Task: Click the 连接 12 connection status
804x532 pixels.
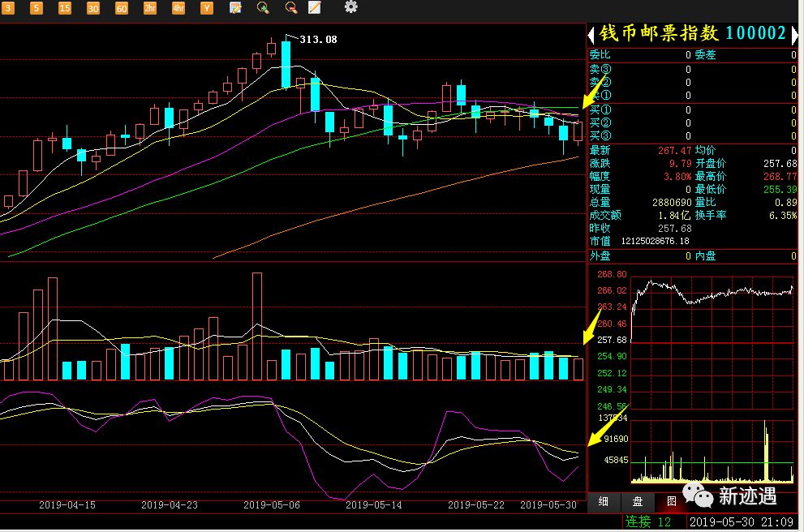Action: 647,521
